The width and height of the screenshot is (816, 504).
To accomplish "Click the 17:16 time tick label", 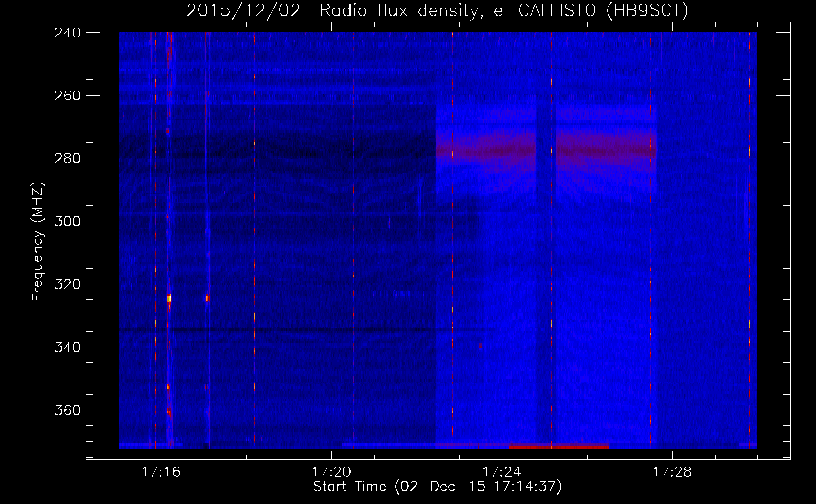I will (x=161, y=472).
